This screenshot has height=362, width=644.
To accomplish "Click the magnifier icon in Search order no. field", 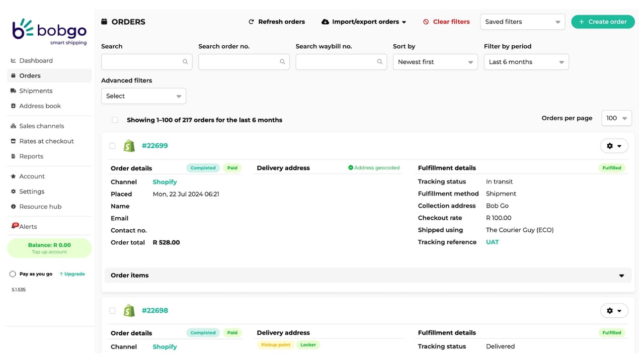I will tap(282, 62).
